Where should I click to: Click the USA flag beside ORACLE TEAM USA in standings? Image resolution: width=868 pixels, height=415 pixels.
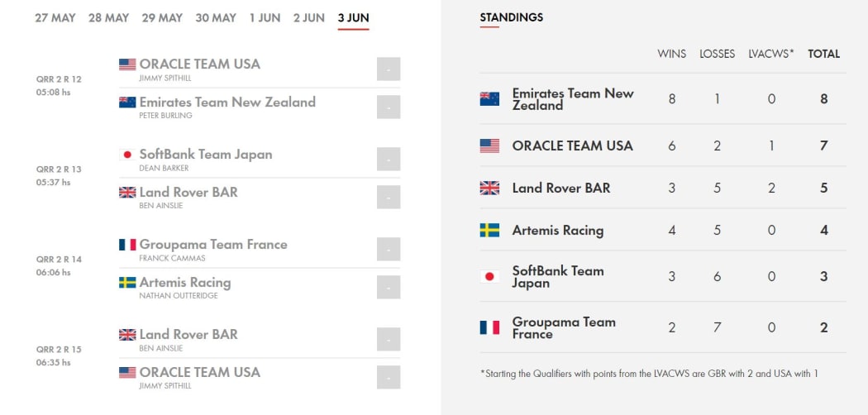(x=489, y=145)
